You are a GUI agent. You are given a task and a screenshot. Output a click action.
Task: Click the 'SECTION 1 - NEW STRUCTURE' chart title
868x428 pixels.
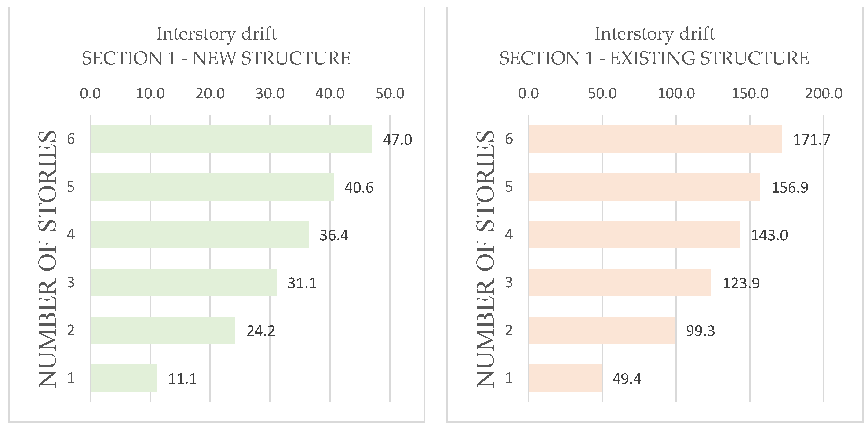point(216,58)
